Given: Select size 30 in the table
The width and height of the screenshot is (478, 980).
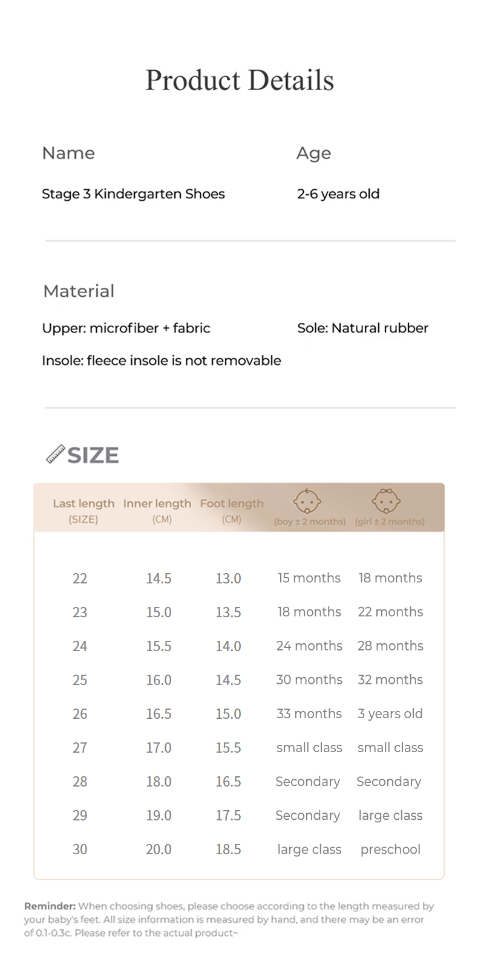Looking at the screenshot, I should pyautogui.click(x=80, y=849).
